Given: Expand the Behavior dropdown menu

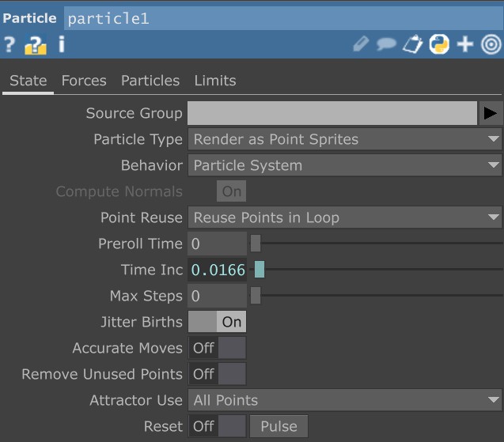Looking at the screenshot, I should [344, 165].
